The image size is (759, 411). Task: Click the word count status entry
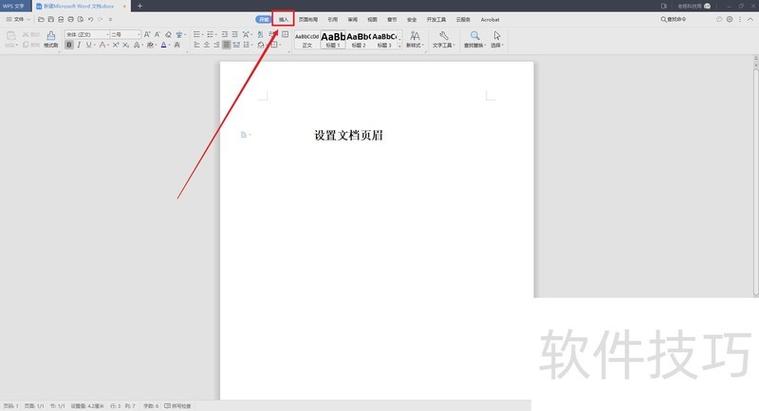pos(151,406)
